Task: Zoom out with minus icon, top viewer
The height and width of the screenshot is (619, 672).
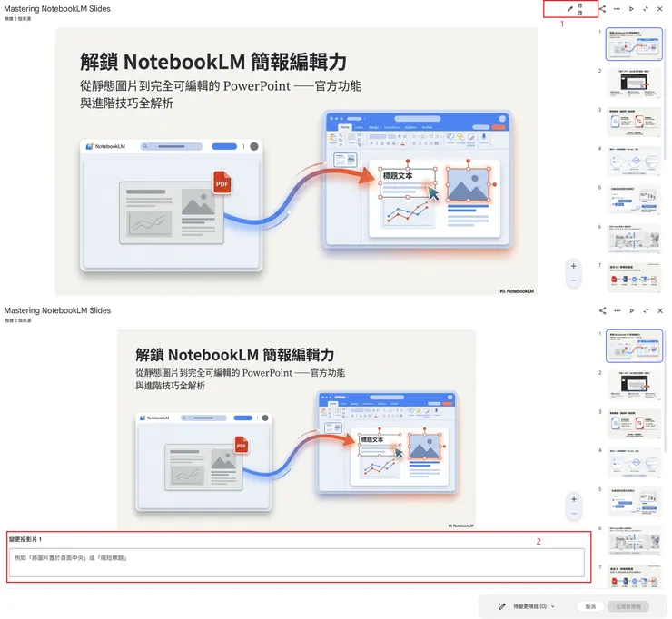Action: pyautogui.click(x=573, y=280)
